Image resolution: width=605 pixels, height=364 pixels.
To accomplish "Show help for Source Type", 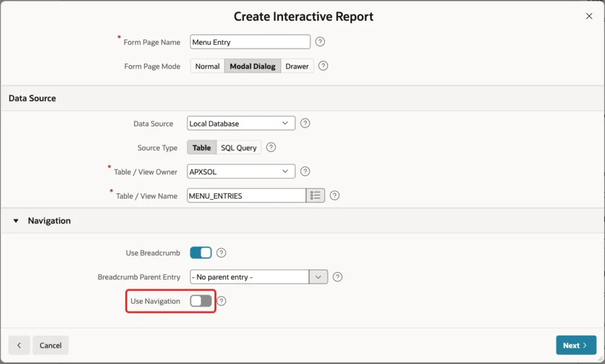I will tap(271, 148).
